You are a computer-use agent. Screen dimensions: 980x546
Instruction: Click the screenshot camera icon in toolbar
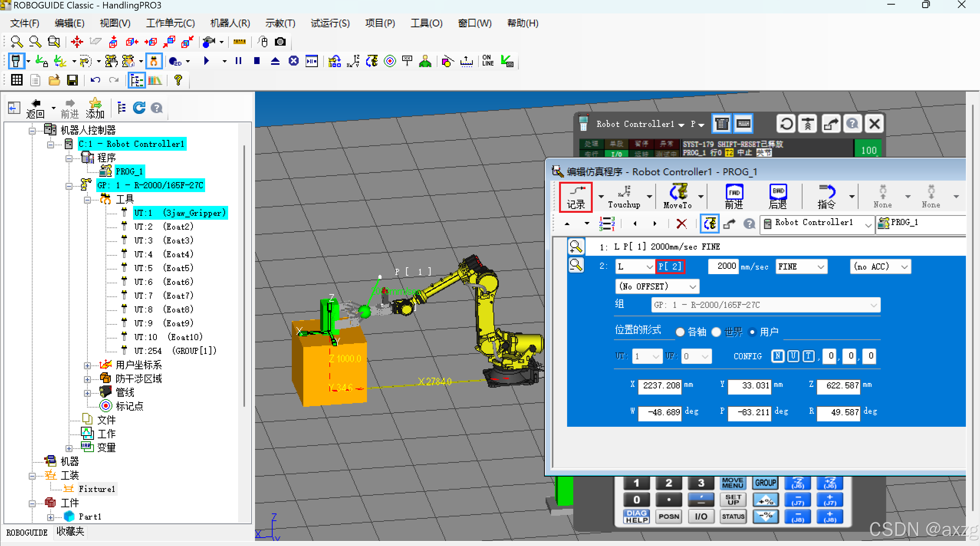point(280,41)
